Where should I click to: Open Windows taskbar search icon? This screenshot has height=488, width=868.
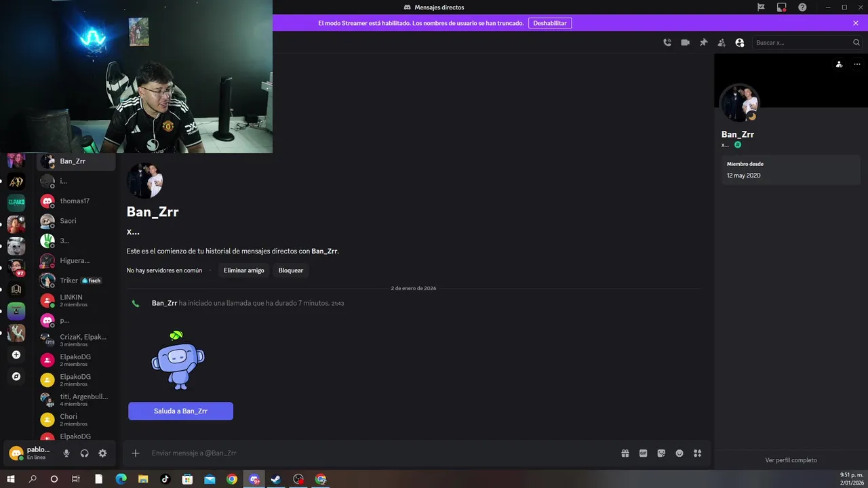point(33,479)
